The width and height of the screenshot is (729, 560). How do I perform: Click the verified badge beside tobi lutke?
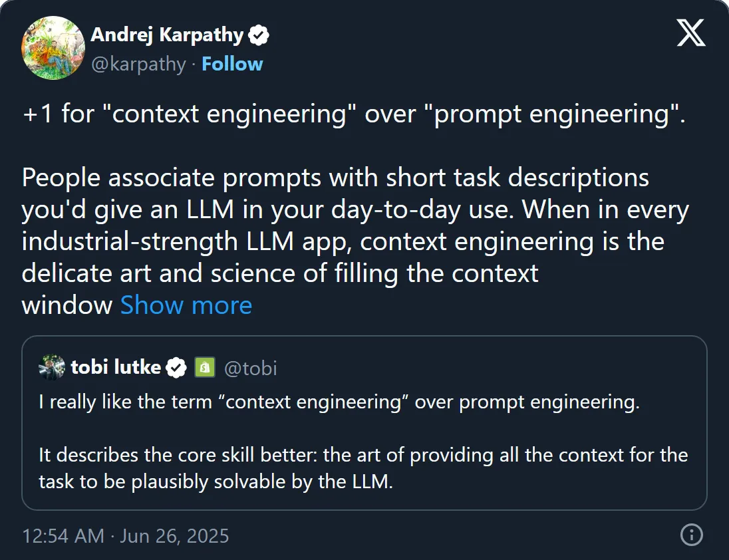pyautogui.click(x=176, y=368)
